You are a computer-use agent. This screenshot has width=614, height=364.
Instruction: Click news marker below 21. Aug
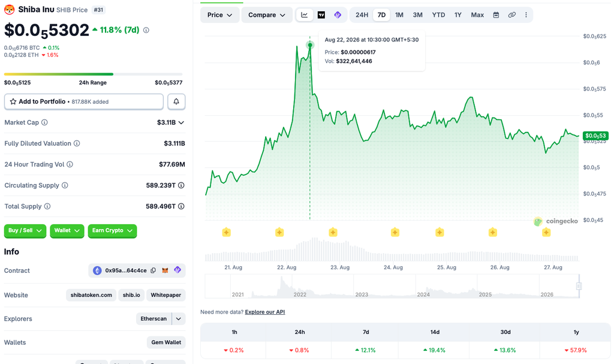(226, 232)
